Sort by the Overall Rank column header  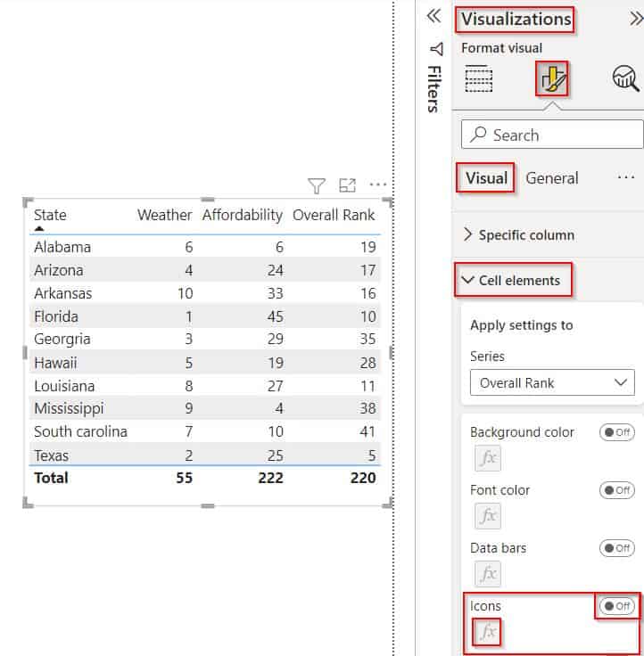point(334,215)
